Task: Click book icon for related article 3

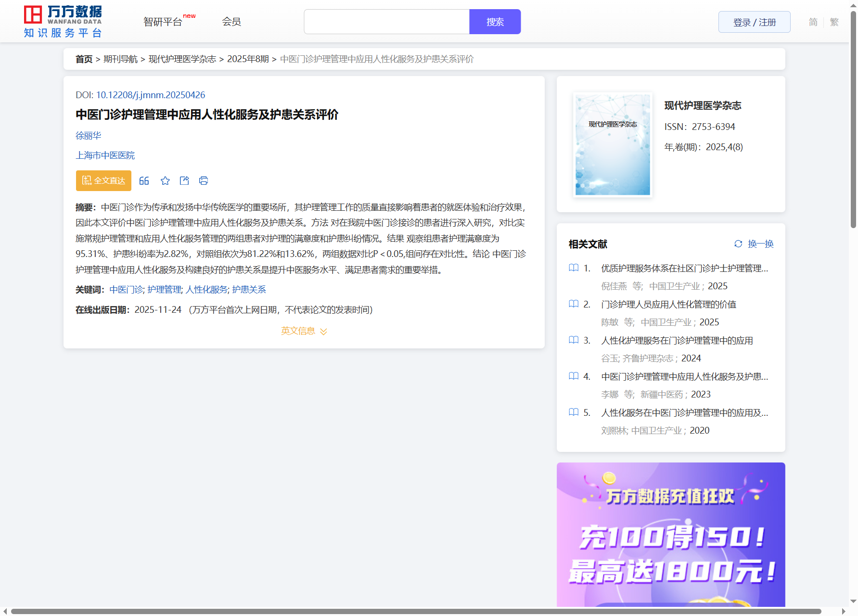Action: [574, 340]
